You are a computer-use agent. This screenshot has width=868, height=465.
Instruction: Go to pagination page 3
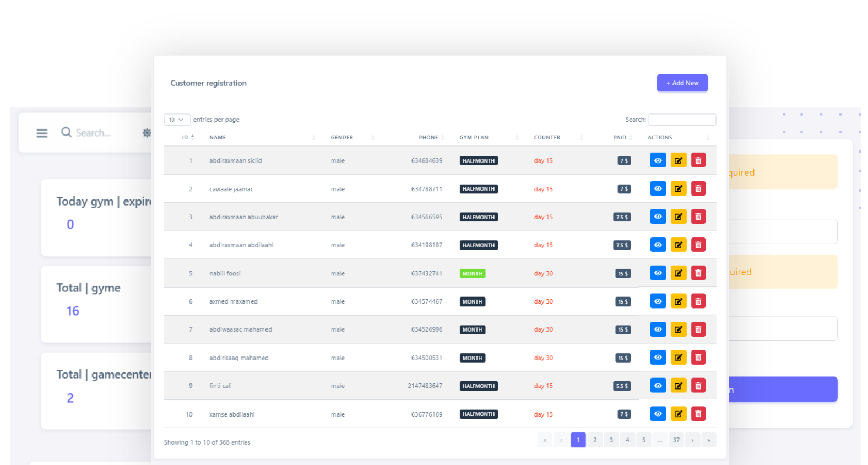tap(611, 440)
